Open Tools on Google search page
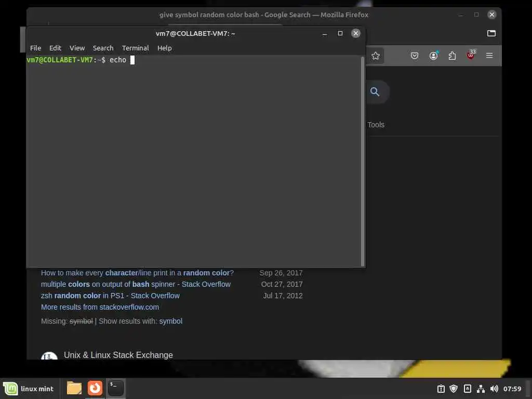Screen dimensions: 532x399 tap(376, 125)
